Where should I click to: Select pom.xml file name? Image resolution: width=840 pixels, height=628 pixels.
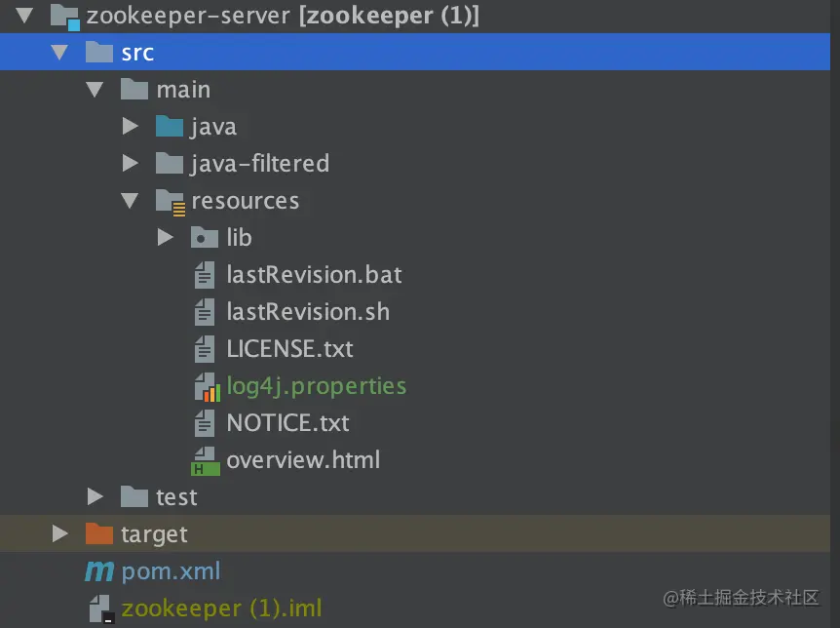point(171,571)
